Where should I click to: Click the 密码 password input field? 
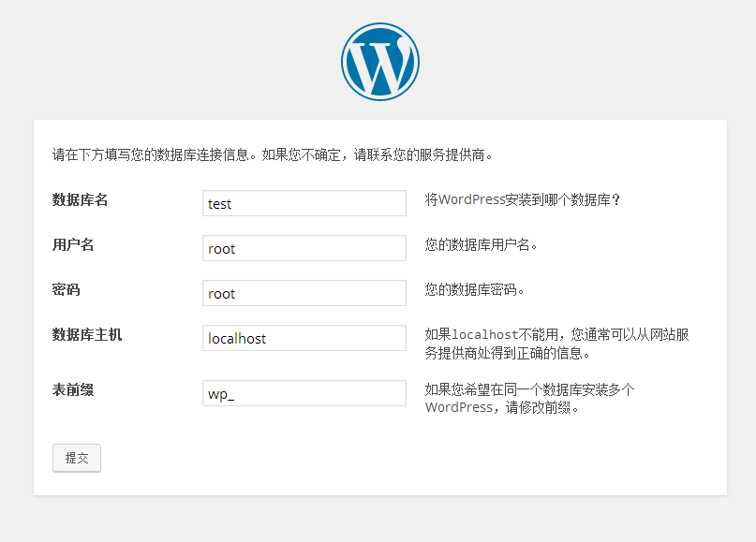(x=303, y=293)
